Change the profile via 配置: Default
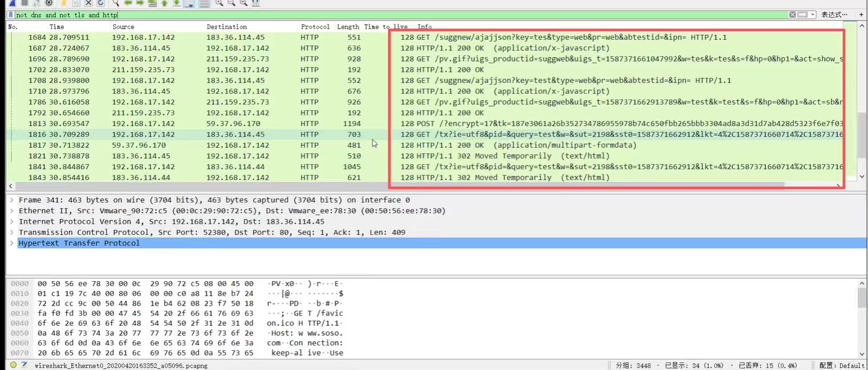This screenshot has height=370, width=868. [841, 366]
